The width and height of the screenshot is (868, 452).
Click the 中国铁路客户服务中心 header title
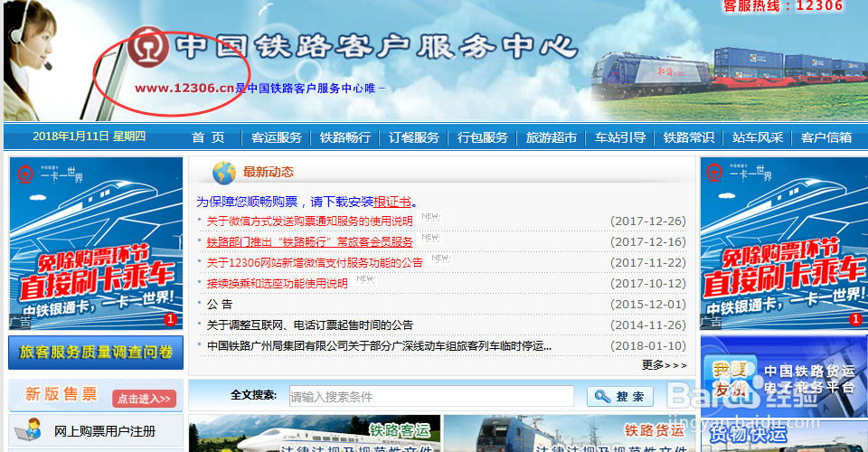[x=376, y=47]
